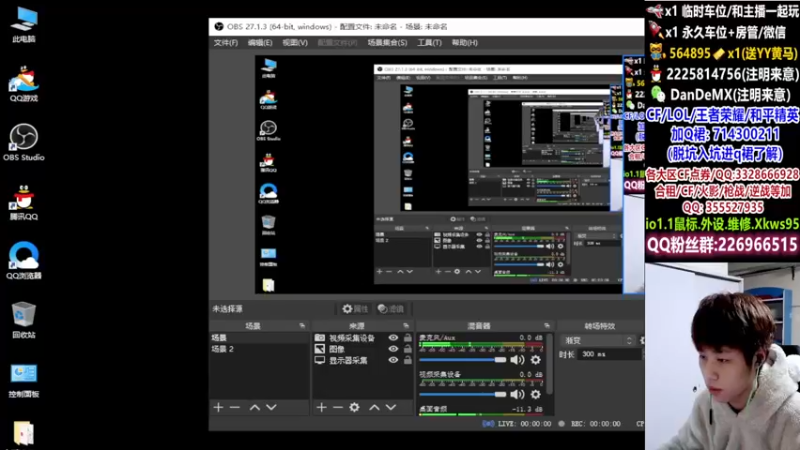
Task: Launch the QQ游戏 desktop shortcut
Action: 24,84
